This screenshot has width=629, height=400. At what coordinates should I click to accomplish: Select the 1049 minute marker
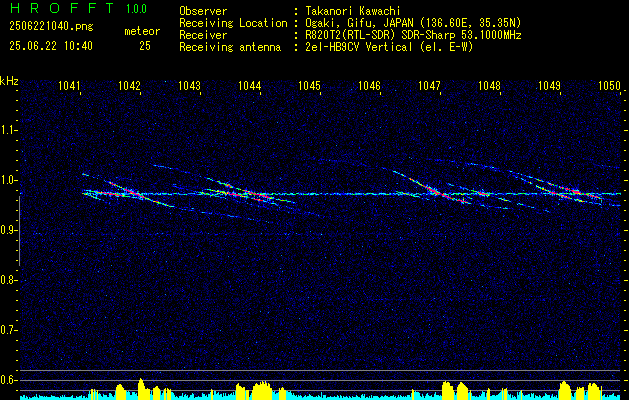(x=549, y=85)
